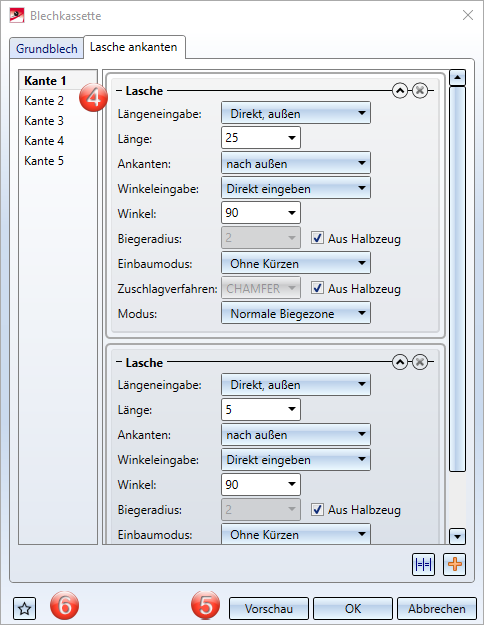The width and height of the screenshot is (499, 631).
Task: Open favorites with the star icon
Action: pyautogui.click(x=25, y=608)
